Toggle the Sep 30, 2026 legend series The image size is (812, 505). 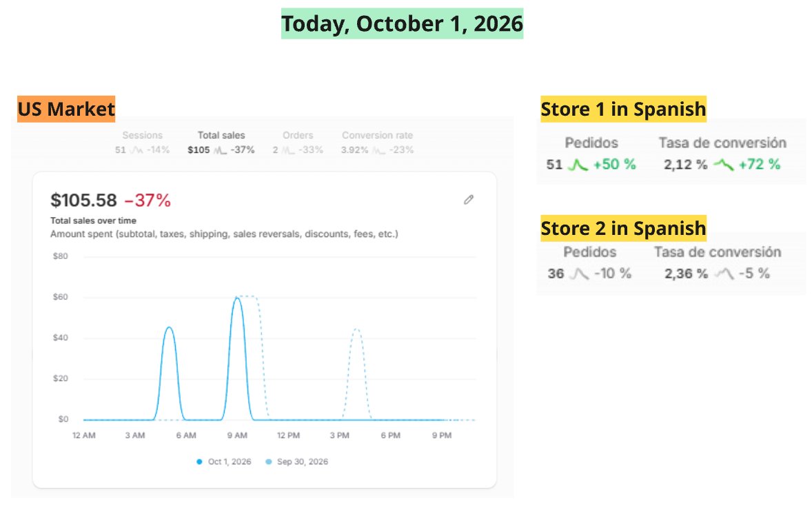click(297, 462)
